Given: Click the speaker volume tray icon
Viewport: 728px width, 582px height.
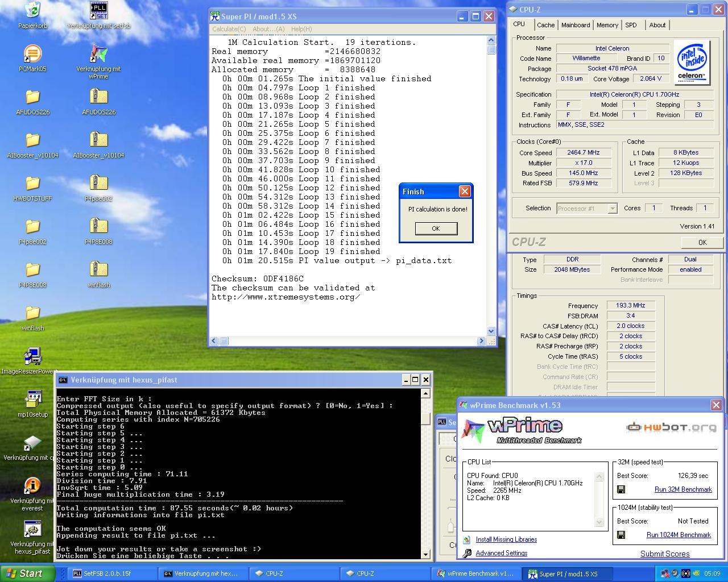Looking at the screenshot, I should point(675,573).
